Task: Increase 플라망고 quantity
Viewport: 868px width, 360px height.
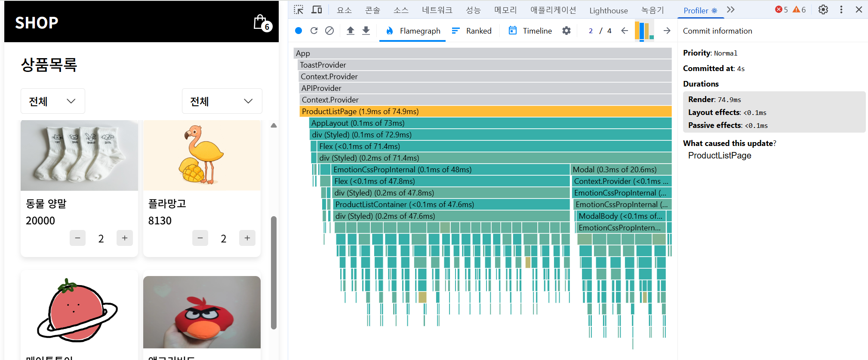Action: 247,238
